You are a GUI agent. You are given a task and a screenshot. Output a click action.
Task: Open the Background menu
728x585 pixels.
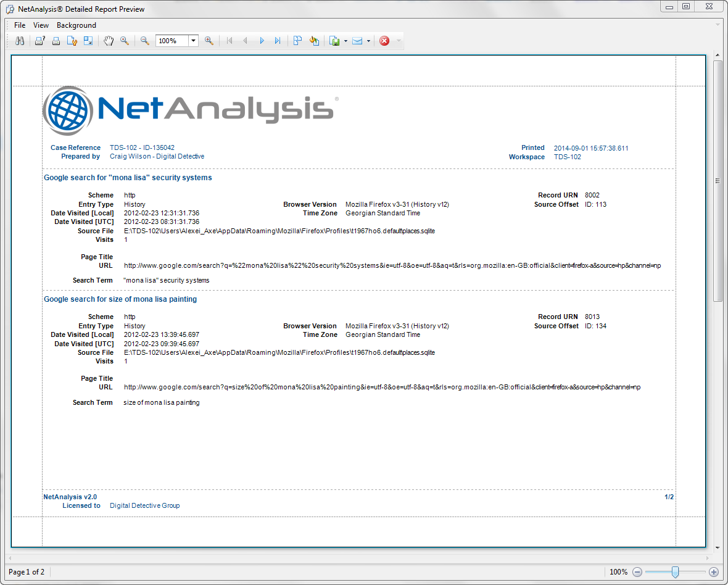click(77, 25)
